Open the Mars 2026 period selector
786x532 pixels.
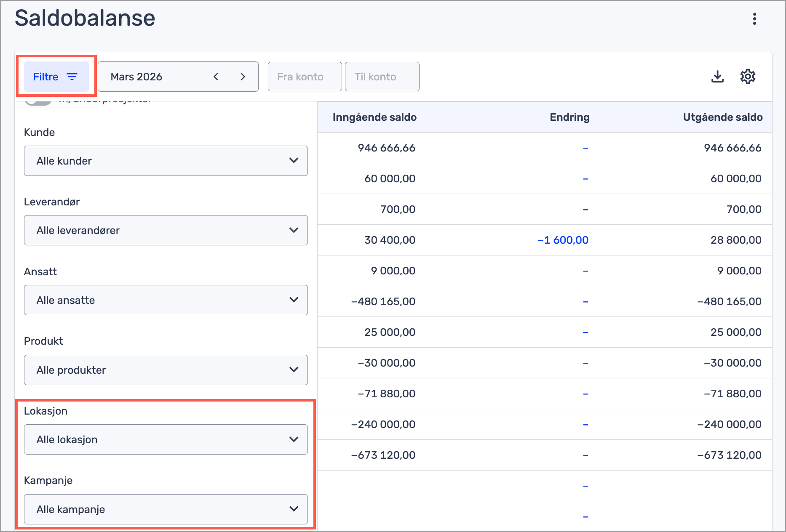[152, 77]
